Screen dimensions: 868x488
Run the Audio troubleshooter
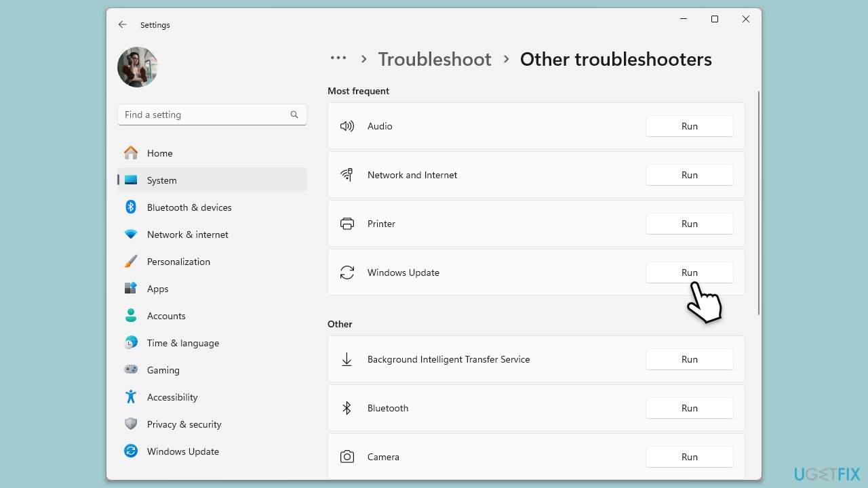pyautogui.click(x=690, y=126)
